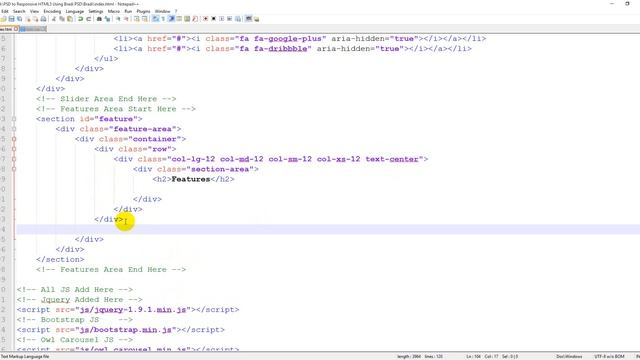Click the Save All toolbar icon
The width and height of the screenshot is (640, 360).
pyautogui.click(x=20, y=19)
